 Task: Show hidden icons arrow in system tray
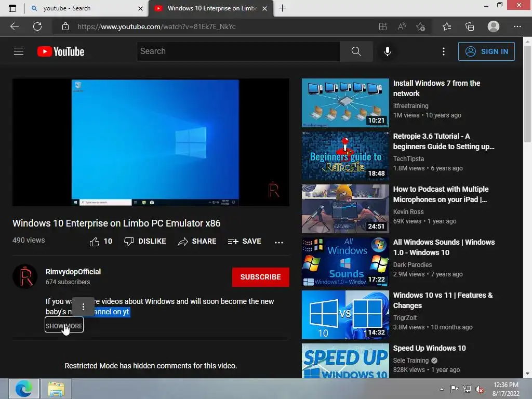(442, 389)
